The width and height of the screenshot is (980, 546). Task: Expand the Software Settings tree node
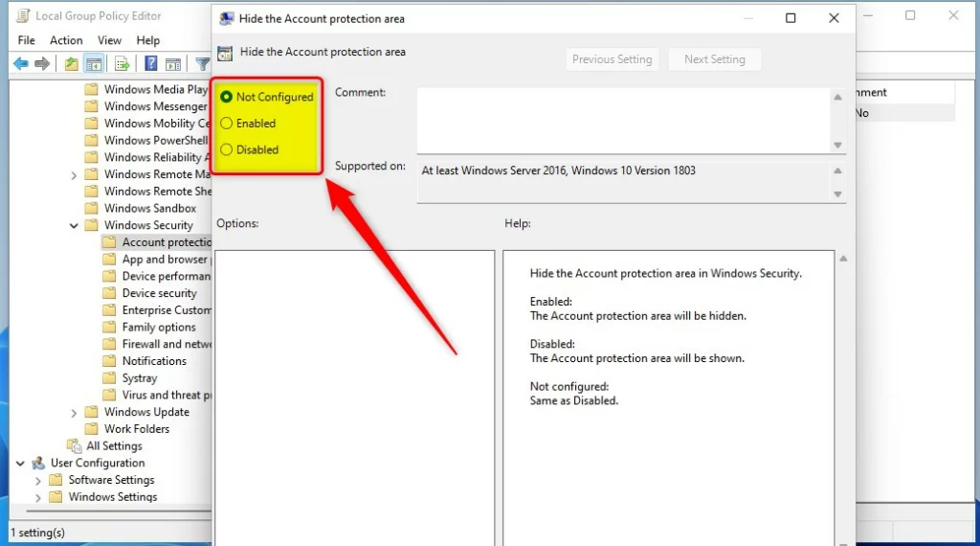[38, 481]
